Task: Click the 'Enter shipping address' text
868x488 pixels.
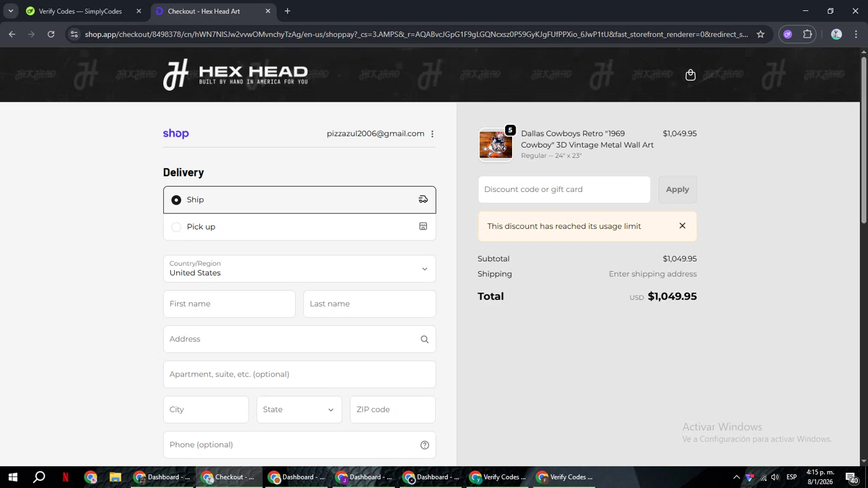Action: pyautogui.click(x=653, y=274)
